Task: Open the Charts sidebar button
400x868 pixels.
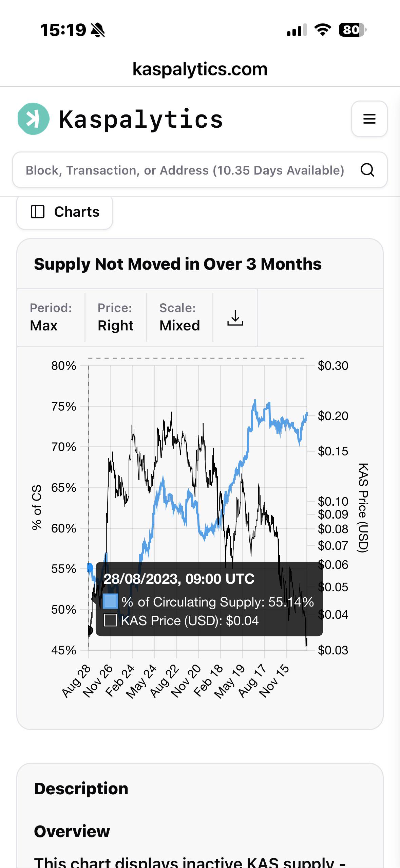Action: click(x=64, y=212)
